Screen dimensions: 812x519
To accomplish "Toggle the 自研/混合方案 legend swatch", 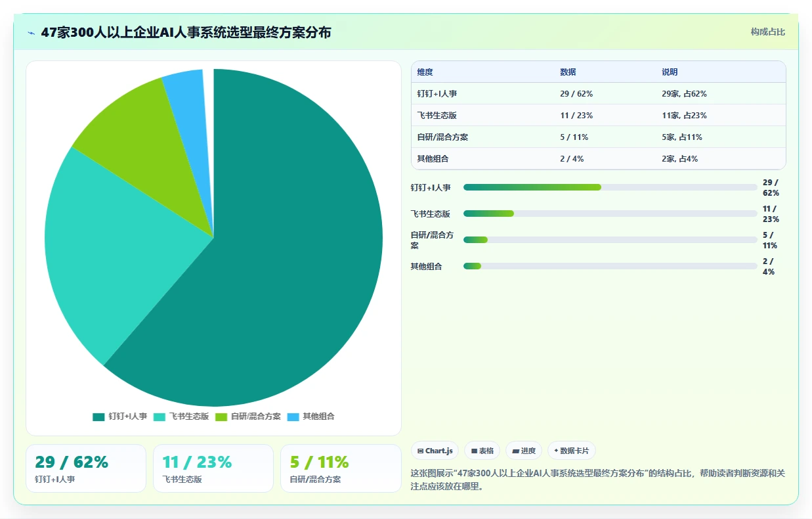I will pyautogui.click(x=221, y=417).
